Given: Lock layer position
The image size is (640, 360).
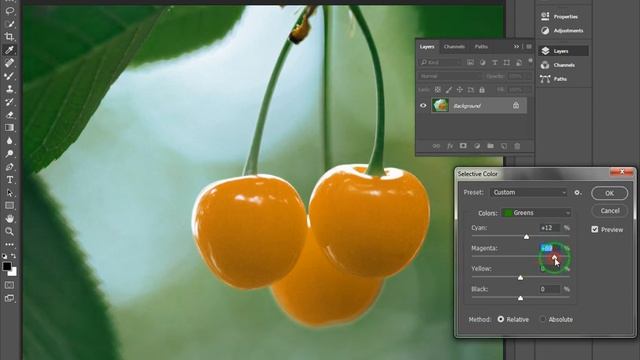Looking at the screenshot, I should 460,89.
